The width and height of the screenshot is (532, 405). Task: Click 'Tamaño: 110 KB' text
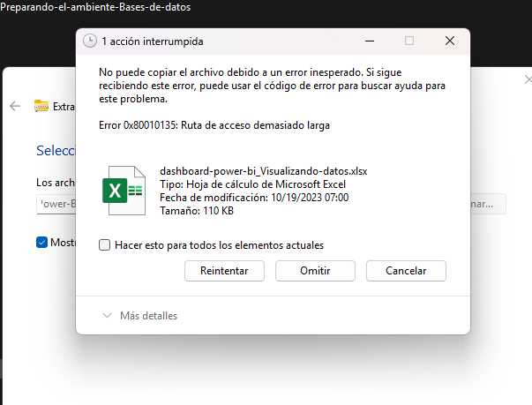point(197,211)
